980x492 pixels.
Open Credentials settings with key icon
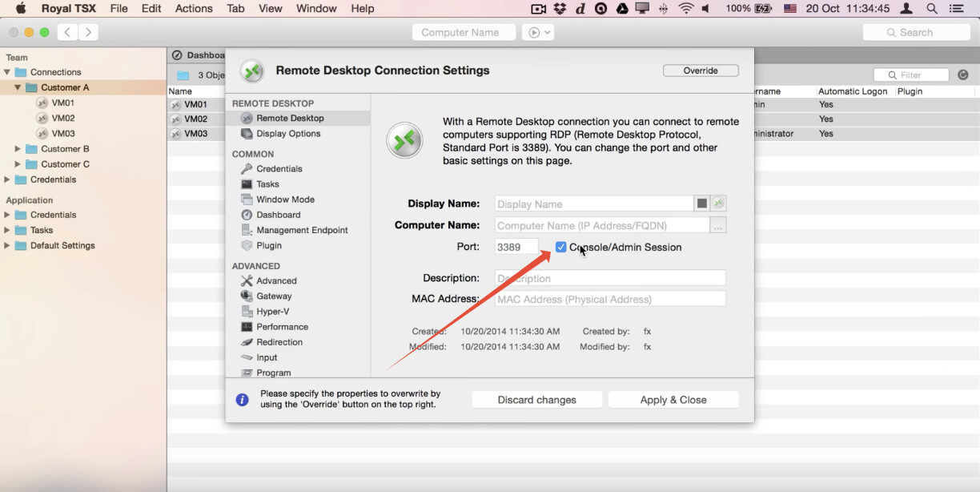279,169
